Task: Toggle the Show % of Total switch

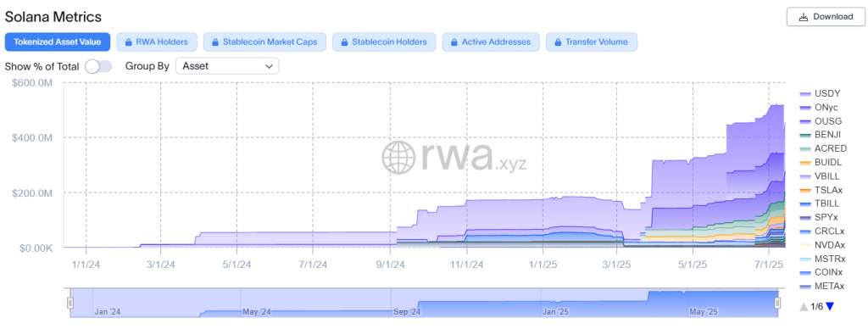Action: 98,66
